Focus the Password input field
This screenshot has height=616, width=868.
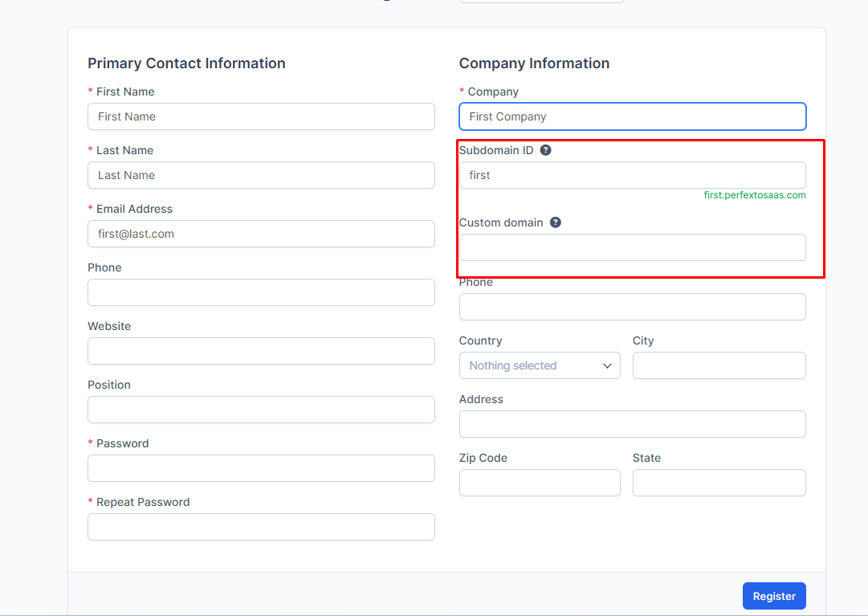coord(261,468)
